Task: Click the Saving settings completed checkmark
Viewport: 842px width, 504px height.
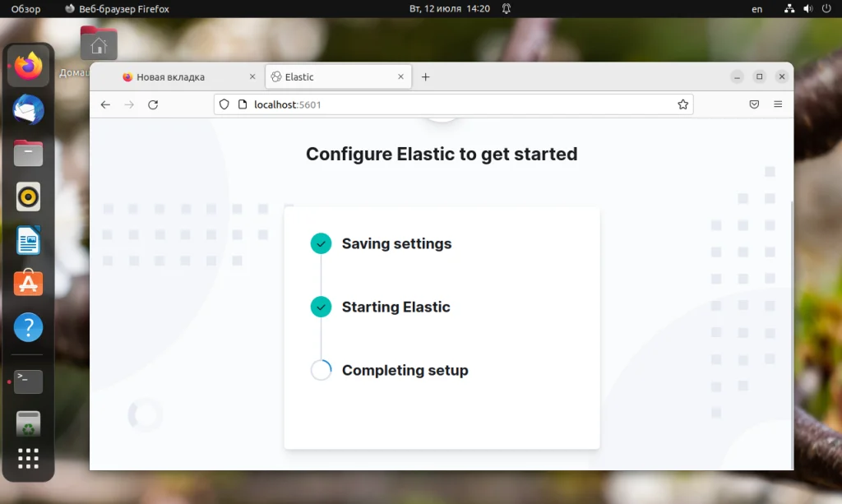Action: coord(321,243)
